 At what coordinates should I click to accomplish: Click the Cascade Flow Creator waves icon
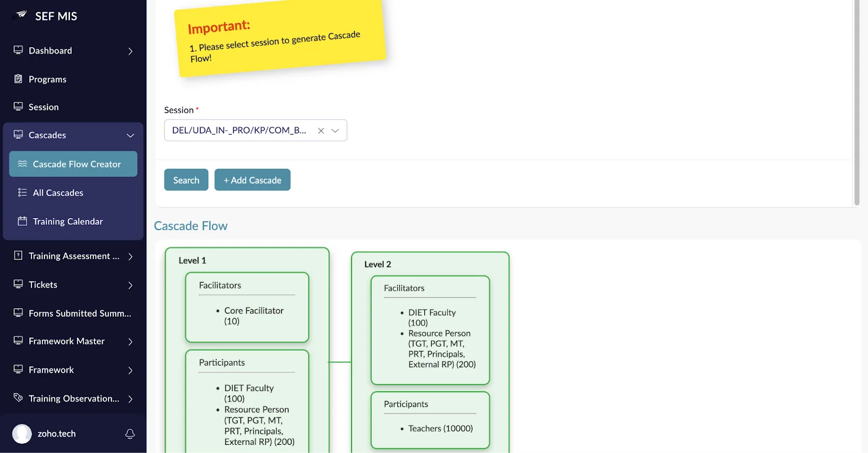pyautogui.click(x=22, y=164)
